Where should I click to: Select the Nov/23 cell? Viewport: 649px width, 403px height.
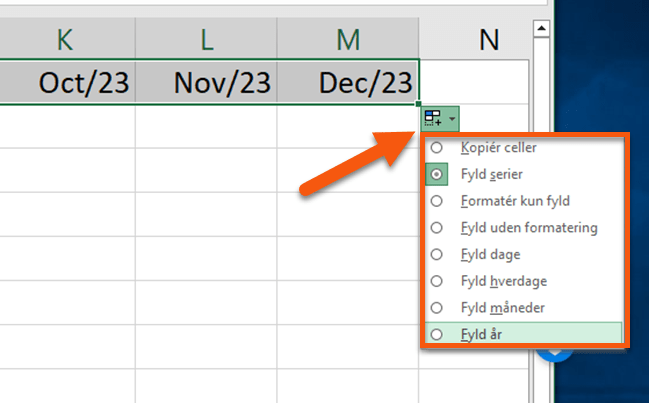206,82
